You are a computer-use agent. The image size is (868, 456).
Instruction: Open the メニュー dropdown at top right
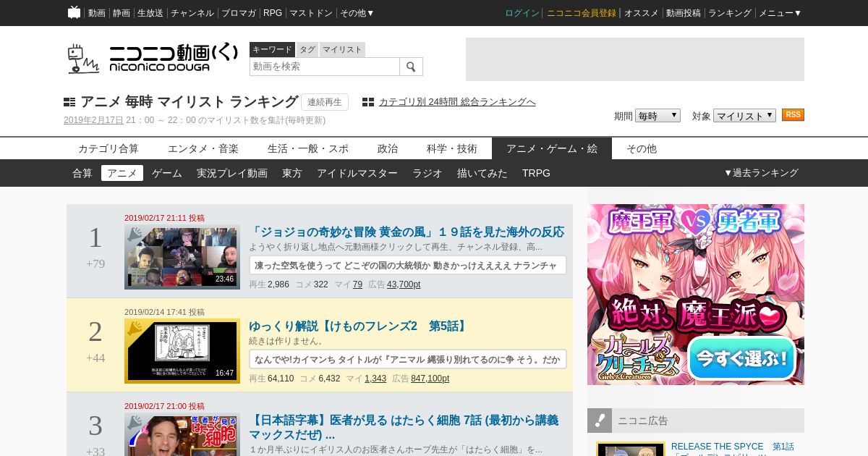tap(780, 13)
